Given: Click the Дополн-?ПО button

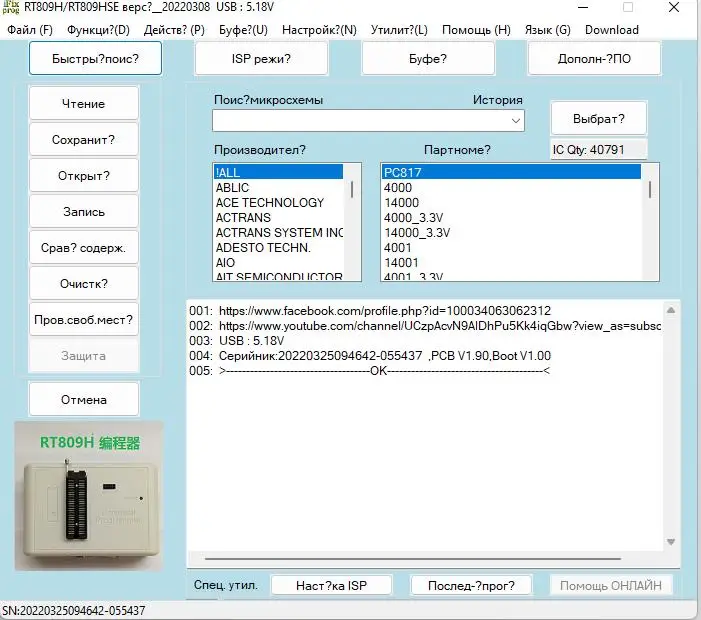Looking at the screenshot, I should (x=594, y=59).
